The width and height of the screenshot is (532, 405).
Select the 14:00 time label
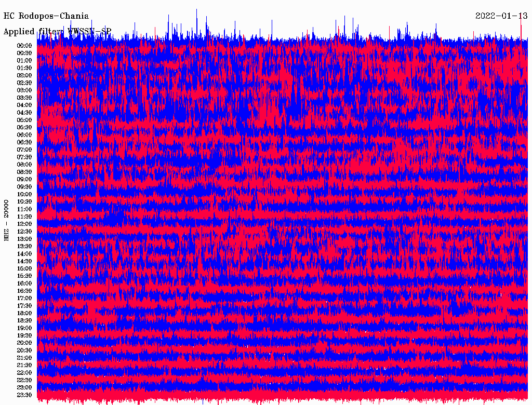pos(24,254)
